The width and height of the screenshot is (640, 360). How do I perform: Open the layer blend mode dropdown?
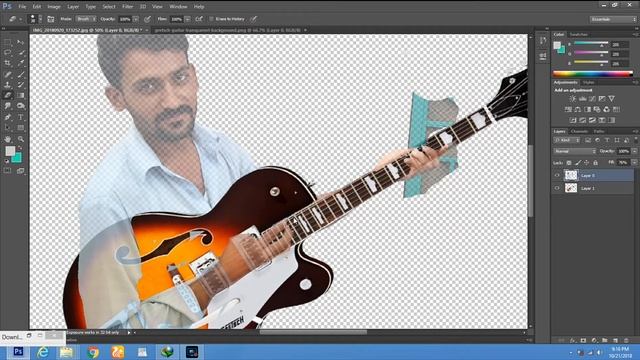pos(575,151)
